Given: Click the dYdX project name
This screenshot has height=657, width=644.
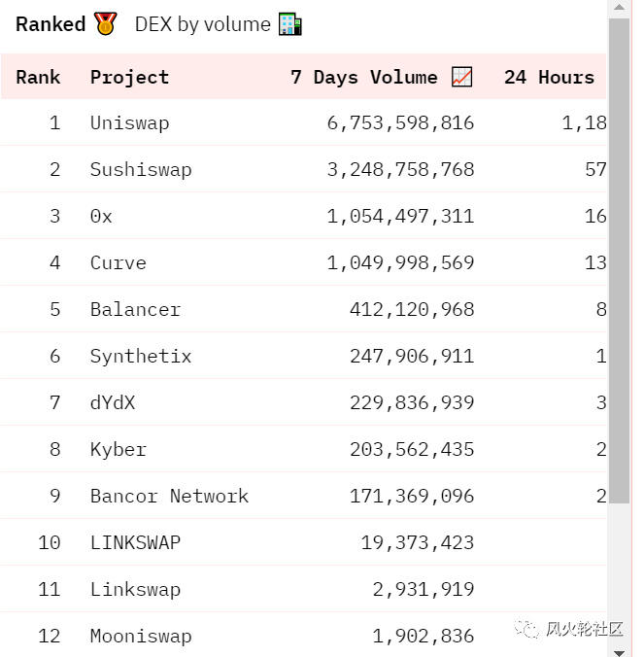Looking at the screenshot, I should 113,402.
